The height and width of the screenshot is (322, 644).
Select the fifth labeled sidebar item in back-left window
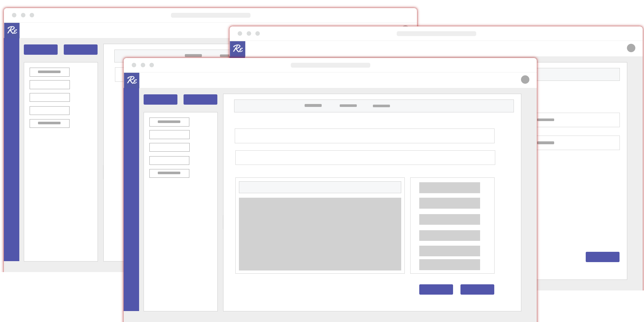coord(50,123)
